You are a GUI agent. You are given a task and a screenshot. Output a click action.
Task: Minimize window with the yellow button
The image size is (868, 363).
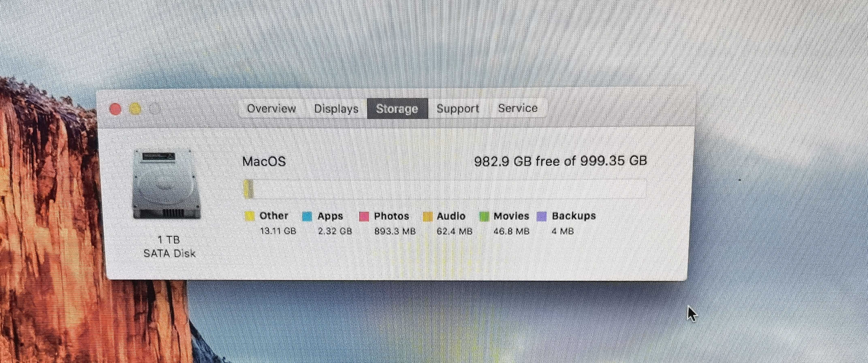[x=135, y=109]
